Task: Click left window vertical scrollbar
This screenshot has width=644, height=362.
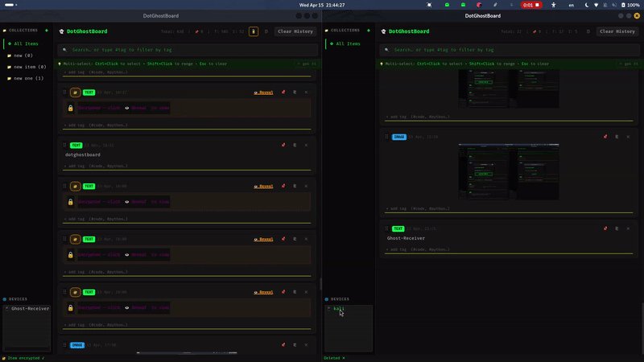Action: [x=320, y=284]
